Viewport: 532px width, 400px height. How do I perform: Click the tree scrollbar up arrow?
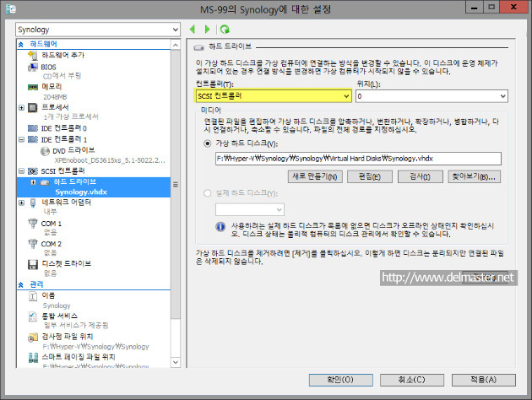(x=176, y=45)
